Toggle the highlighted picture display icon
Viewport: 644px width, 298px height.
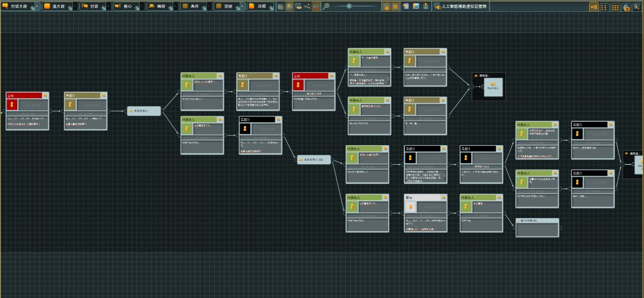(x=290, y=7)
